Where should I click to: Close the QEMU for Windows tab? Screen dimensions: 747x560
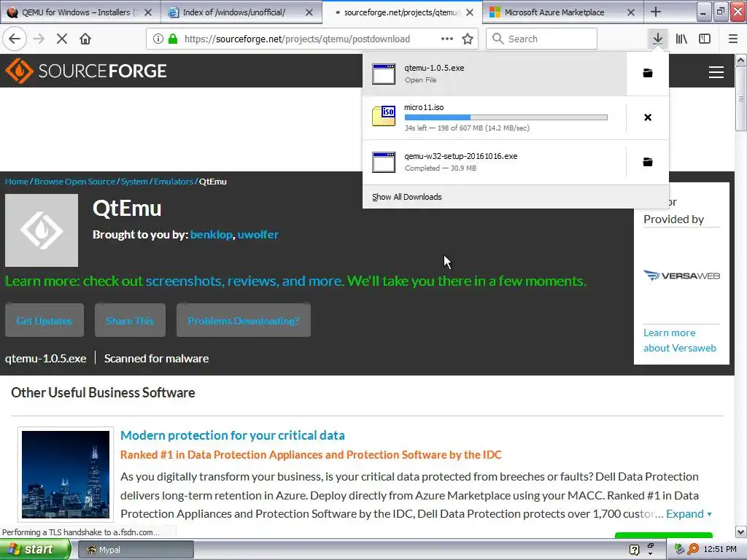pyautogui.click(x=148, y=12)
